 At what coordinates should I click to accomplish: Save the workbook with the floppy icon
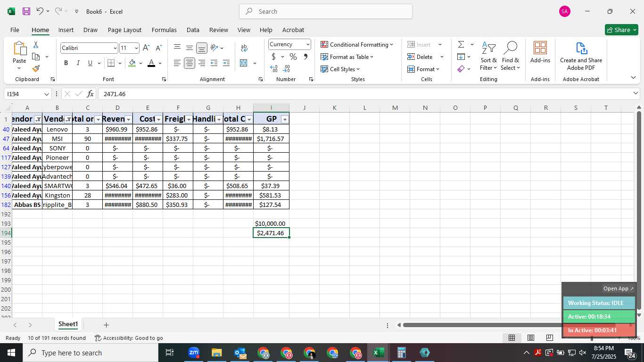[26, 11]
